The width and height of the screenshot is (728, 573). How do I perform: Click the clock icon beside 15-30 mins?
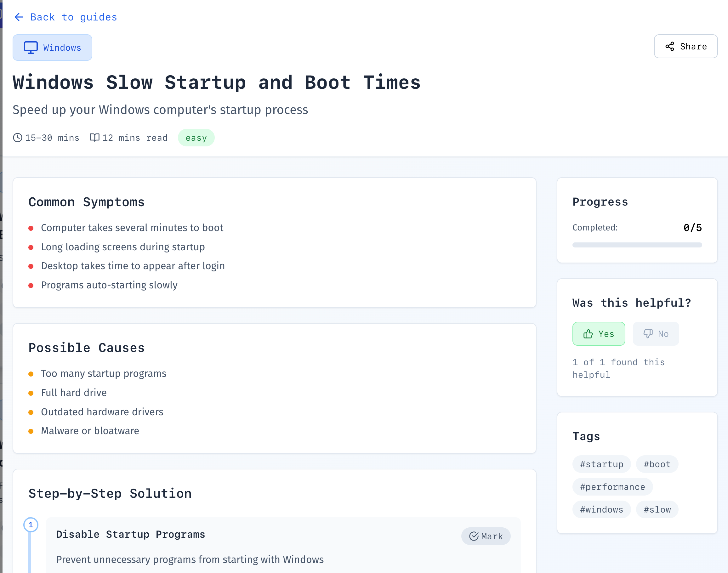coord(18,138)
